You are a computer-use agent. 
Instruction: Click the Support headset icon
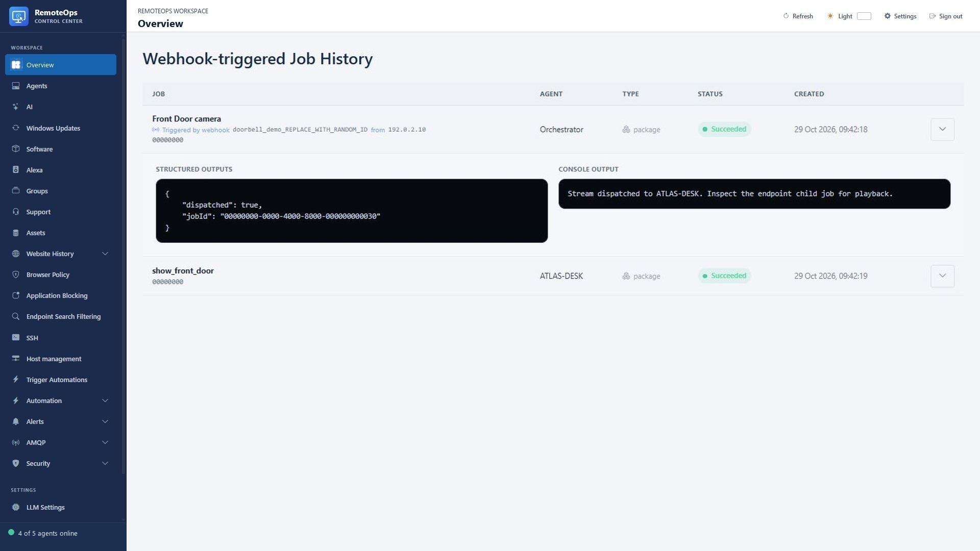coord(16,212)
